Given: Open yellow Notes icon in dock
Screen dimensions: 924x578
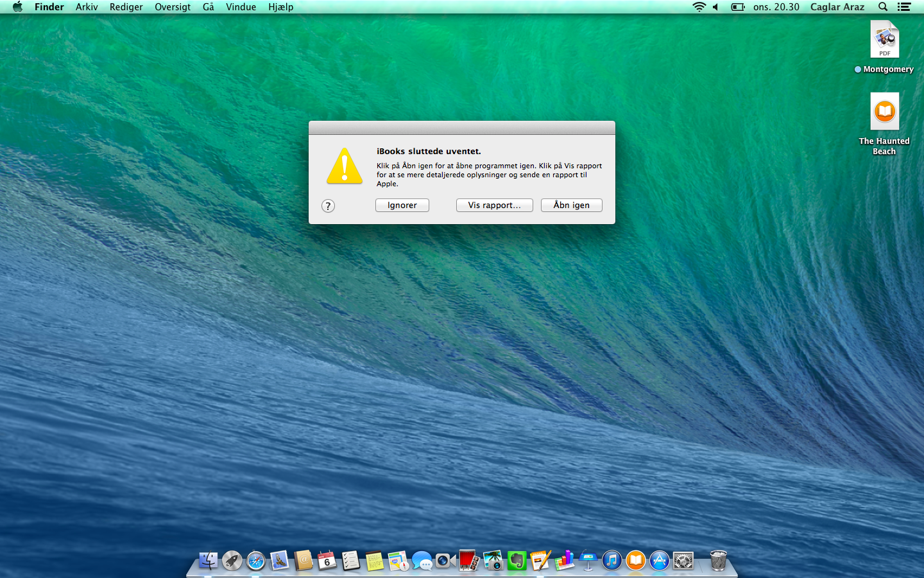Looking at the screenshot, I should click(x=374, y=561).
